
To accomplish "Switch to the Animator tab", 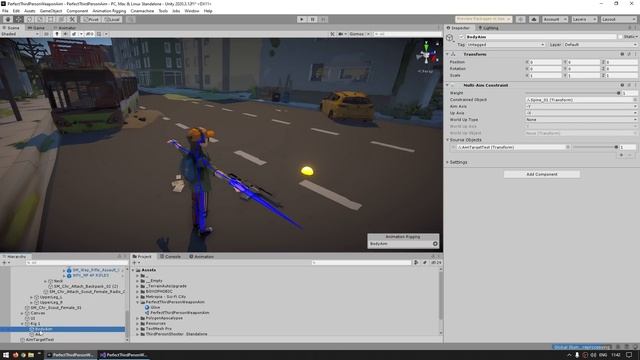I will point(65,28).
